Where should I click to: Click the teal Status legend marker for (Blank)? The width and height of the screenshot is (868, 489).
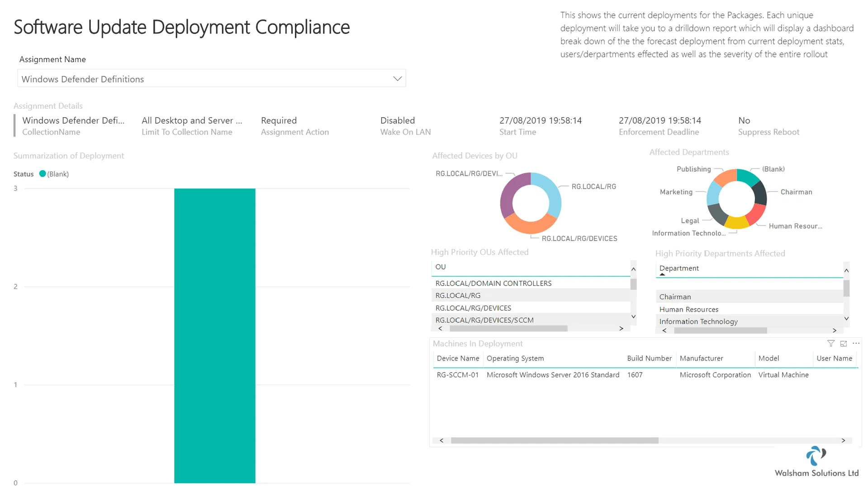coord(43,174)
